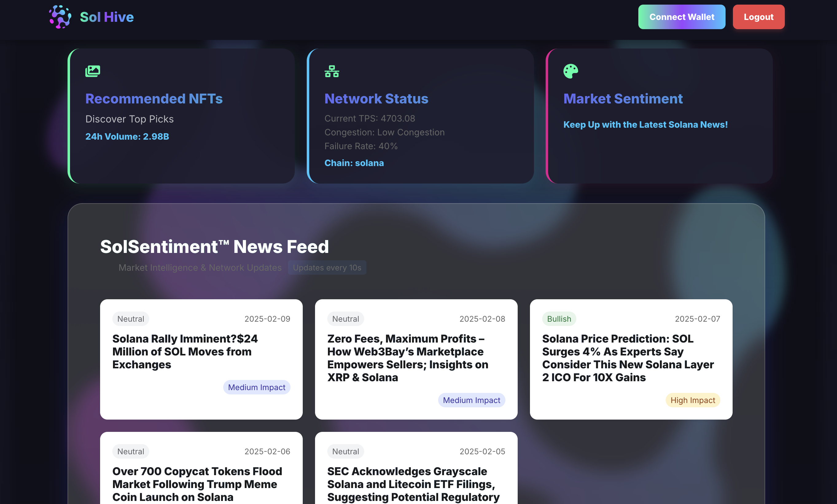Click the 'Updates every 10s' badge
The width and height of the screenshot is (837, 504).
coord(327,268)
